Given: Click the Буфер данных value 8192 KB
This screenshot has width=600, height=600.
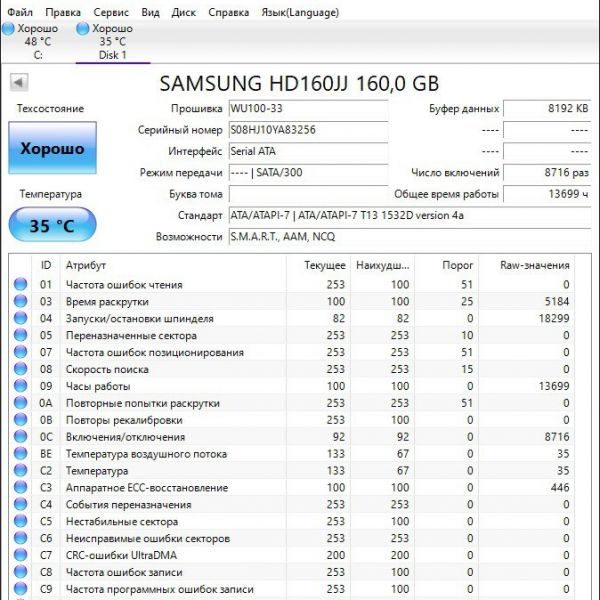Looking at the screenshot, I should click(x=547, y=109).
